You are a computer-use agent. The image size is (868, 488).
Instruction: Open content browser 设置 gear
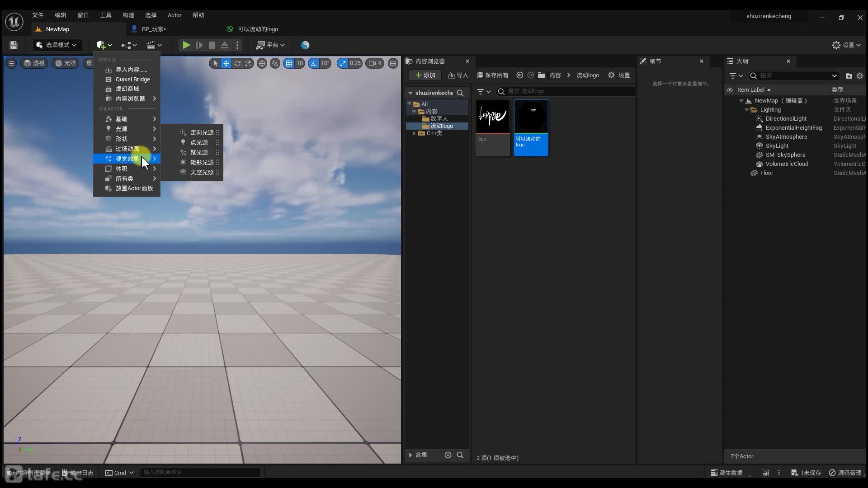click(619, 75)
